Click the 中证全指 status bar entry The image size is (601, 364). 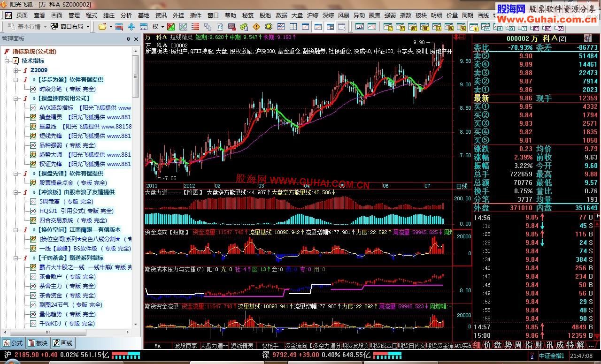(x=551, y=356)
